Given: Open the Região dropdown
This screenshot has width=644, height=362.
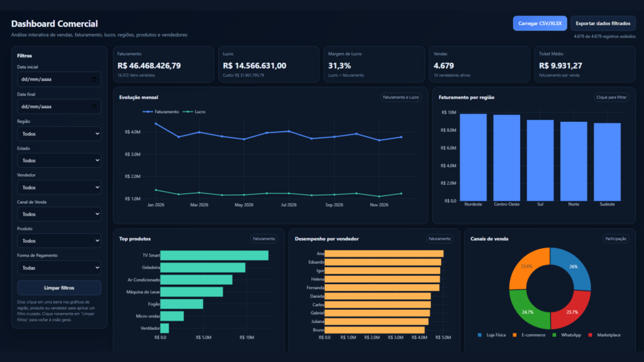Looking at the screenshot, I should 59,134.
